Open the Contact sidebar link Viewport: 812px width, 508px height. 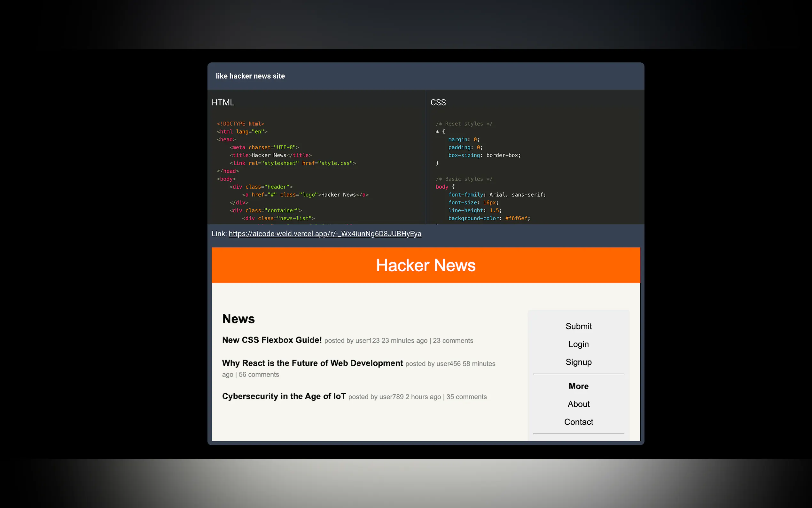tap(578, 422)
